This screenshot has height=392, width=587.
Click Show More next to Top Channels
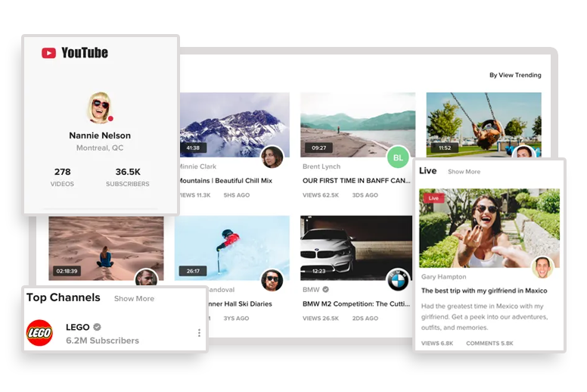pyautogui.click(x=134, y=299)
